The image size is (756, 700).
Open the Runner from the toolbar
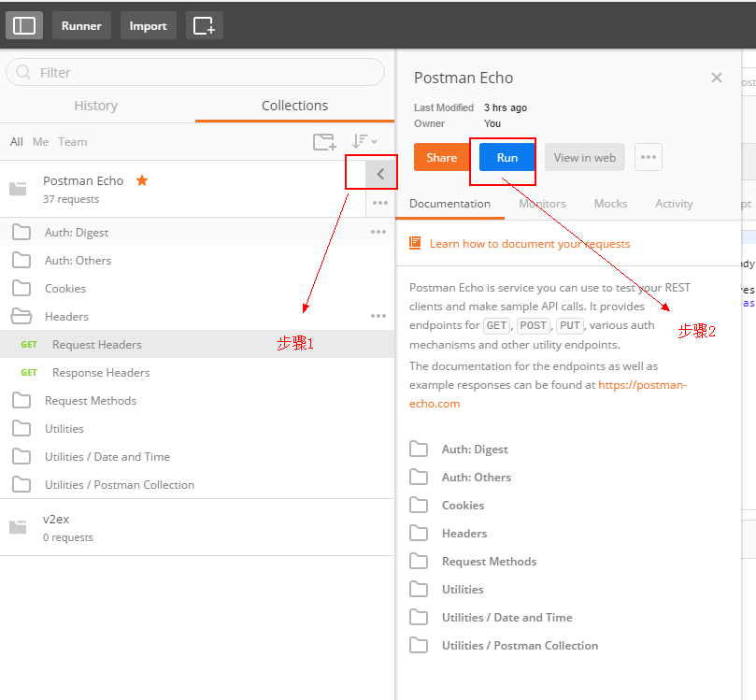81,25
